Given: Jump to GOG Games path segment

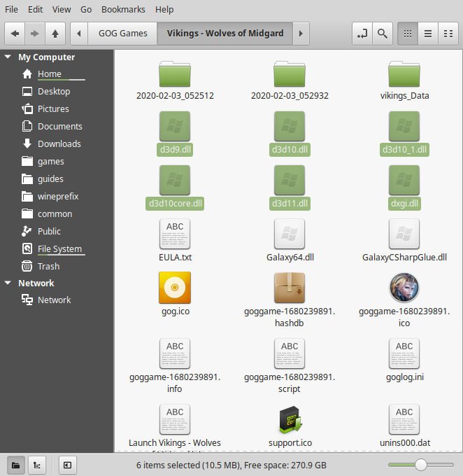Looking at the screenshot, I should pos(123,34).
